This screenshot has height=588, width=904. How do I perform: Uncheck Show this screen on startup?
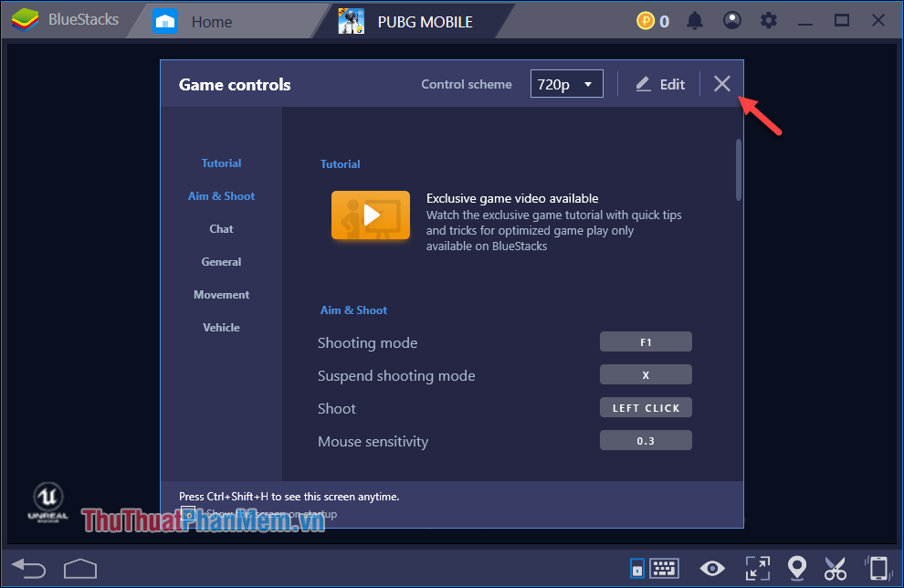pos(189,513)
